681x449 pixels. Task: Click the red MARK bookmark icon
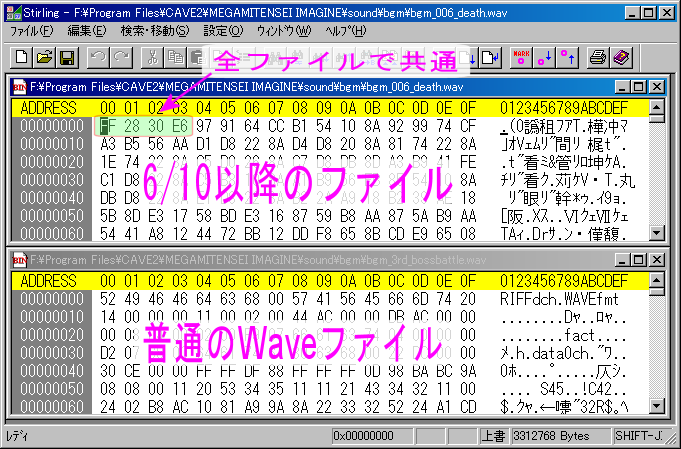click(521, 57)
